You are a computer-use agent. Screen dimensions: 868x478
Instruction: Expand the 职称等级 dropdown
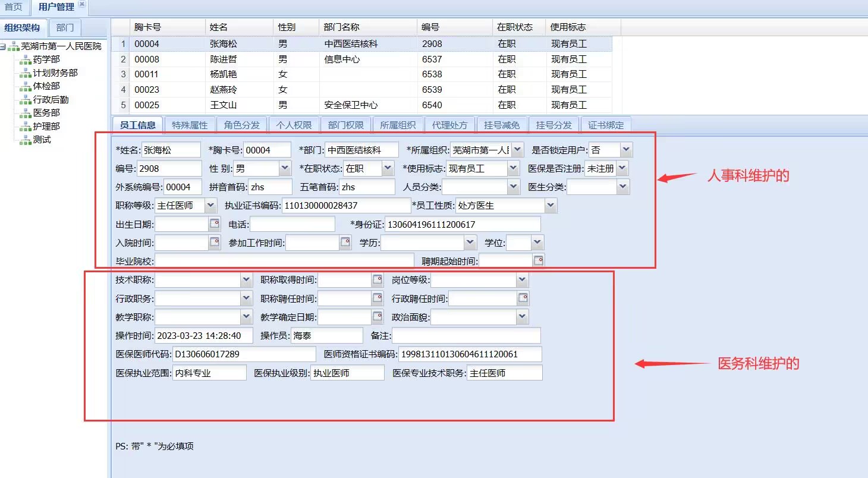click(x=210, y=206)
